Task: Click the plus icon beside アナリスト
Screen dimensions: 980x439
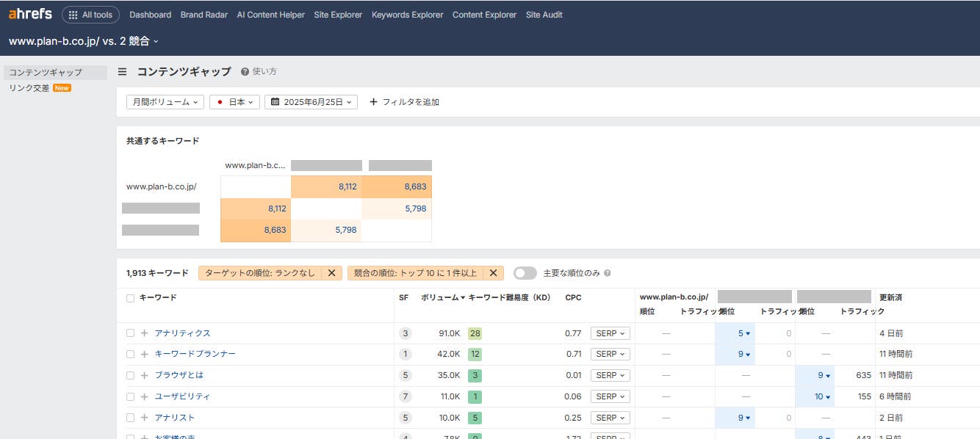Action: click(144, 418)
